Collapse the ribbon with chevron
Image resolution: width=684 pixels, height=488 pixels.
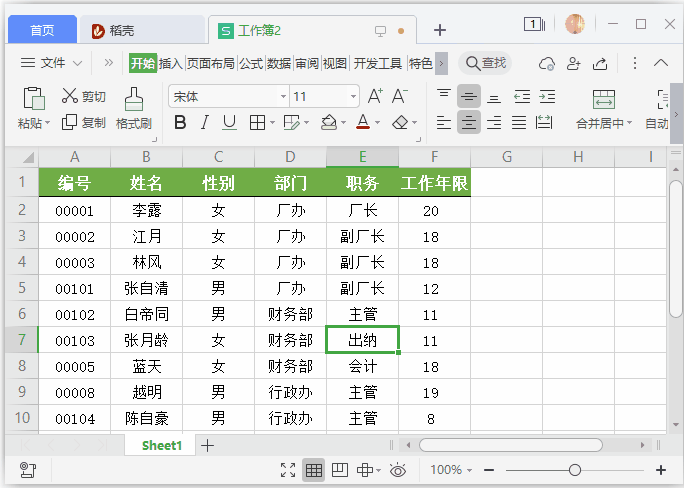661,63
